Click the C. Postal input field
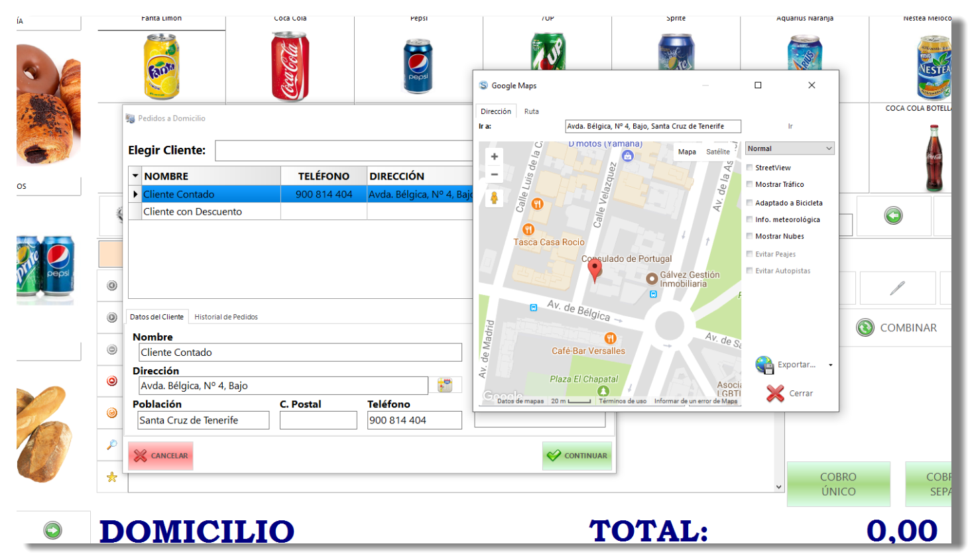Viewport: 968px width, 560px height. 318,420
